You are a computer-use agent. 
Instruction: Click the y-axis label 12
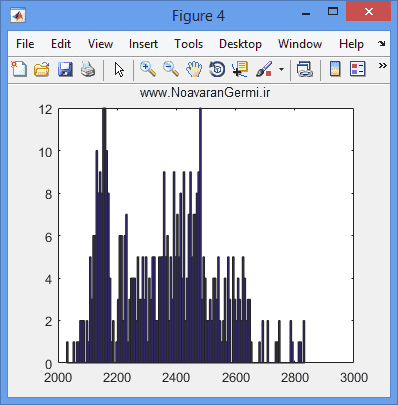[45, 109]
